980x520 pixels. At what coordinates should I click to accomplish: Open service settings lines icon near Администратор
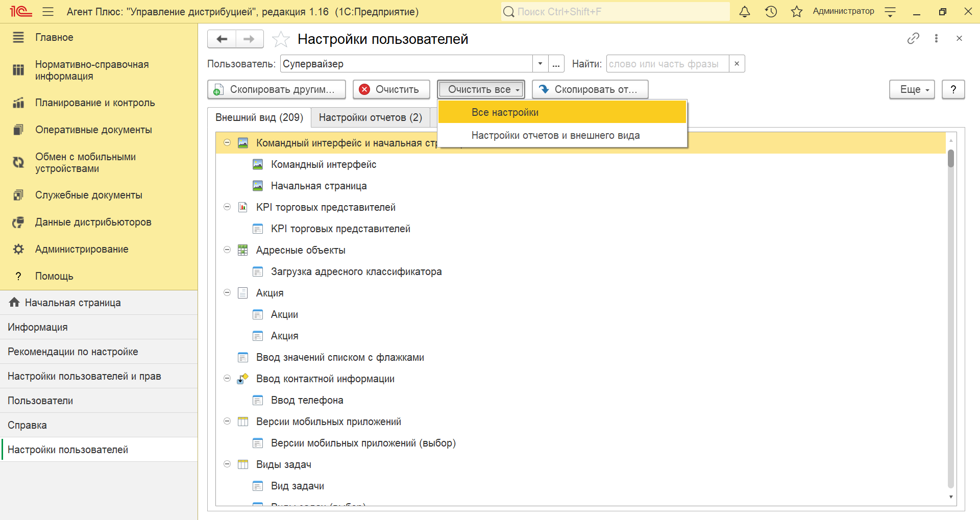[890, 12]
